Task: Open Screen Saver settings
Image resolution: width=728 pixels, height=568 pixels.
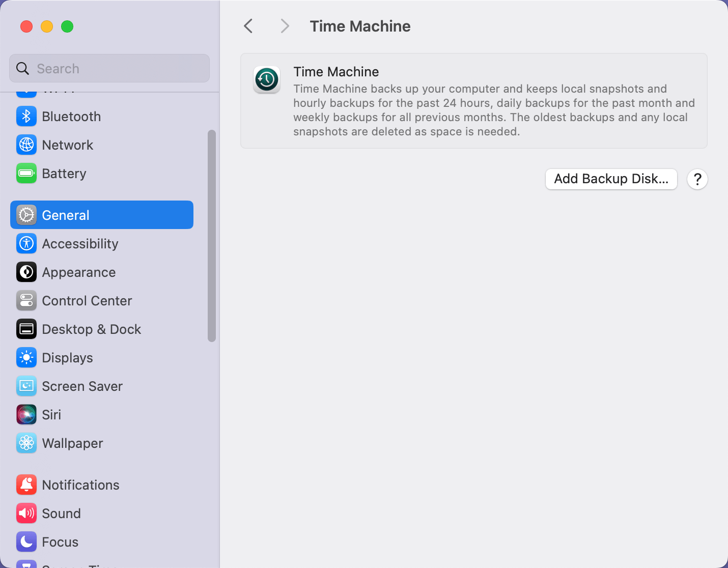Action: tap(26, 386)
